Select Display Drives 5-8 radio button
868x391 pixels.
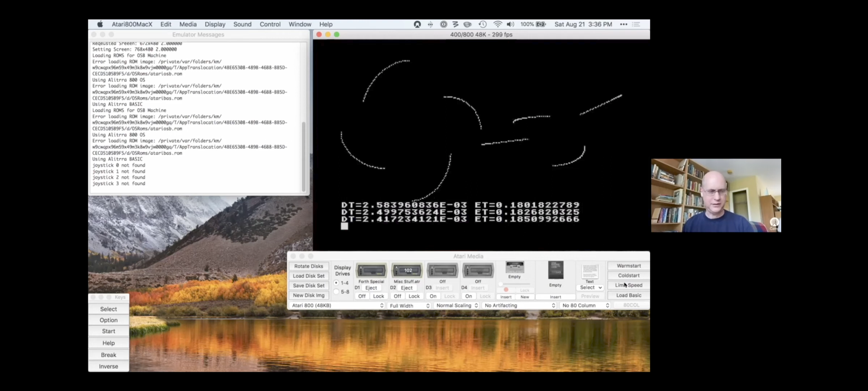[x=336, y=291]
